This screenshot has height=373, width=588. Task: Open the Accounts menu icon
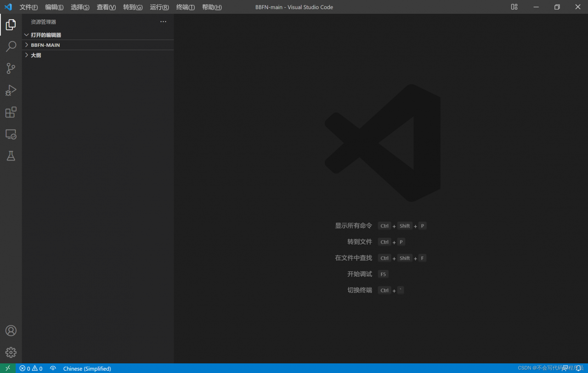11,331
